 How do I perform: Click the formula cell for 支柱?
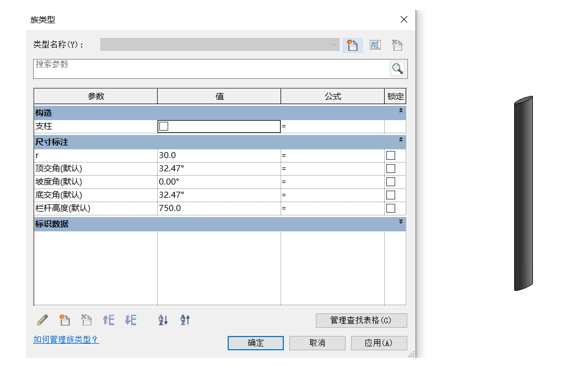point(332,126)
